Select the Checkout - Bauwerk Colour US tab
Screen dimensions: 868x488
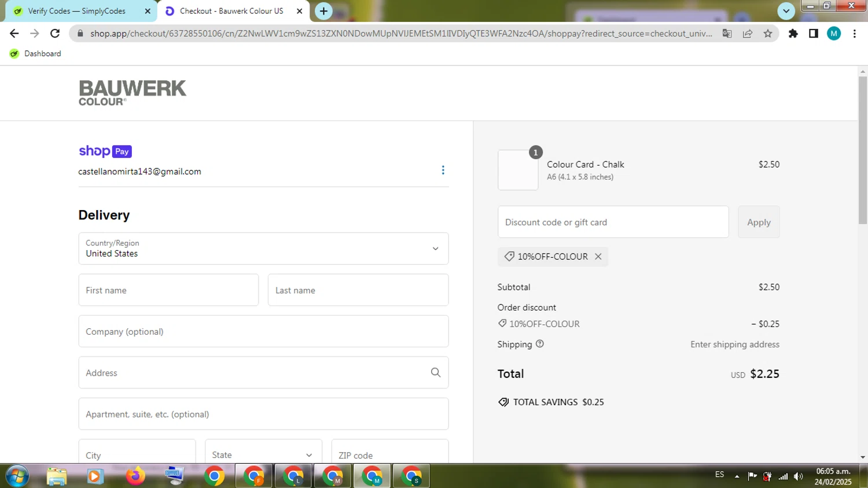(231, 11)
